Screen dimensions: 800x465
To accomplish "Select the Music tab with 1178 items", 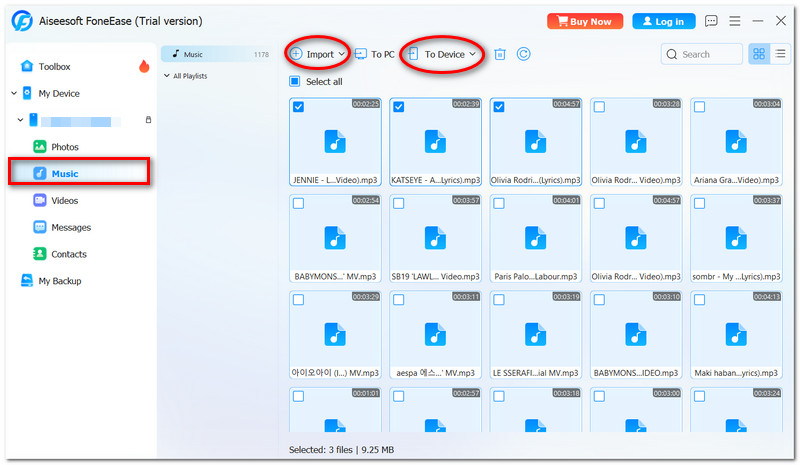I will click(220, 54).
